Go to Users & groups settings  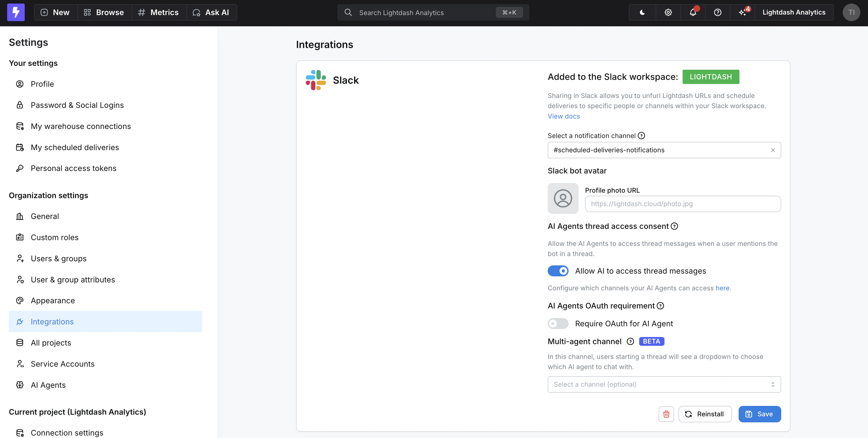pyautogui.click(x=59, y=259)
